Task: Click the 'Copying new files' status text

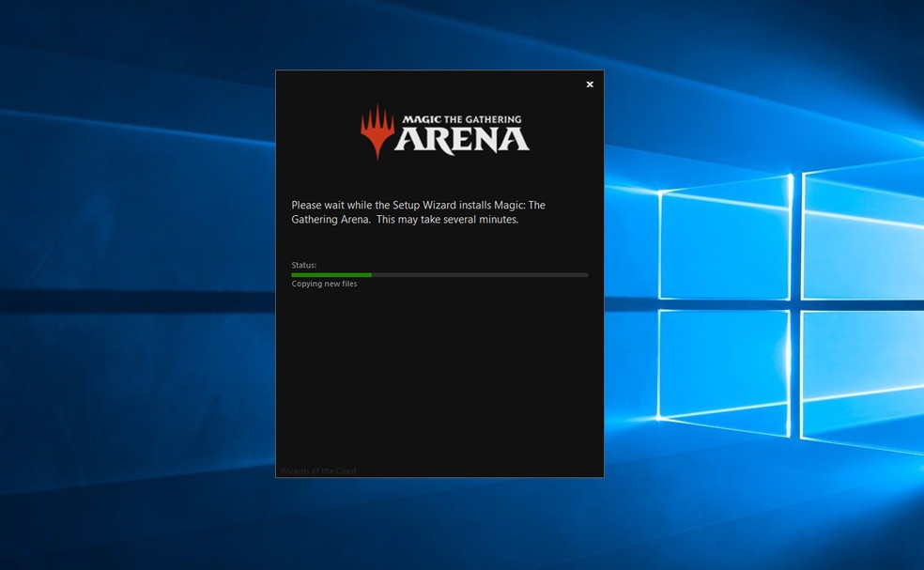Action: point(324,284)
